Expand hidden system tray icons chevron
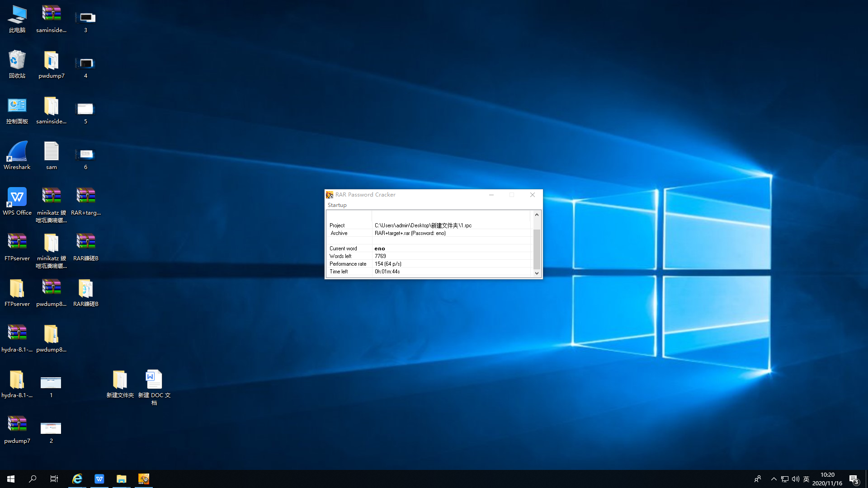 [x=774, y=479]
